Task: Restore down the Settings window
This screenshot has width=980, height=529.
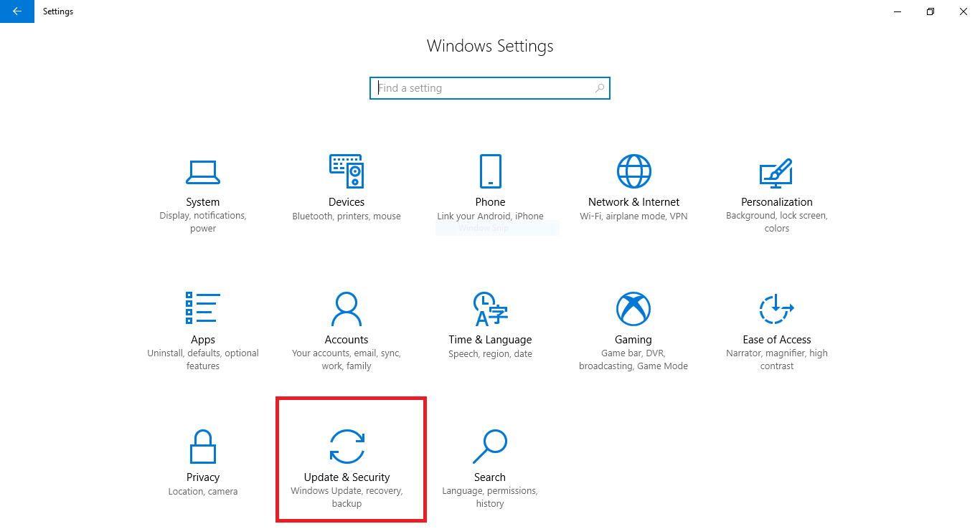Action: pos(930,11)
